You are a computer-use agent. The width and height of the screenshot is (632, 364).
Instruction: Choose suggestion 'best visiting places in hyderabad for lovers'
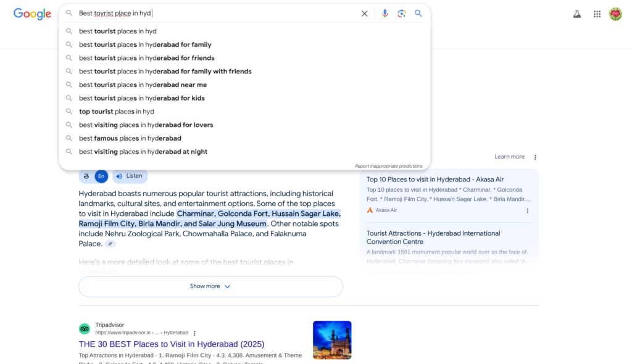pos(244,125)
